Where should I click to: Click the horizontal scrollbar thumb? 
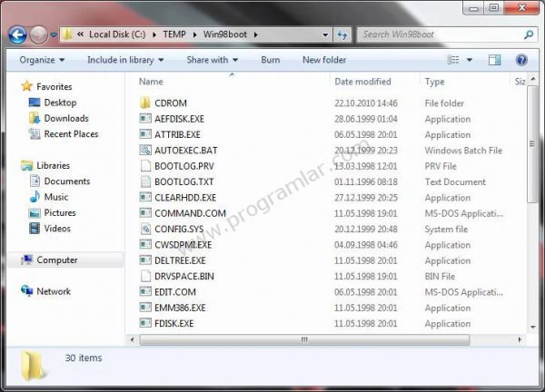(x=304, y=339)
